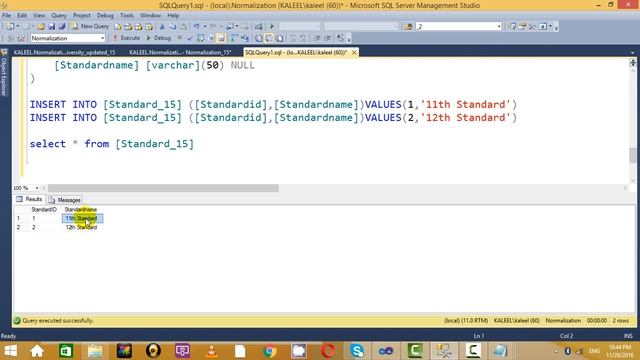Open the Edit menu

(22, 16)
